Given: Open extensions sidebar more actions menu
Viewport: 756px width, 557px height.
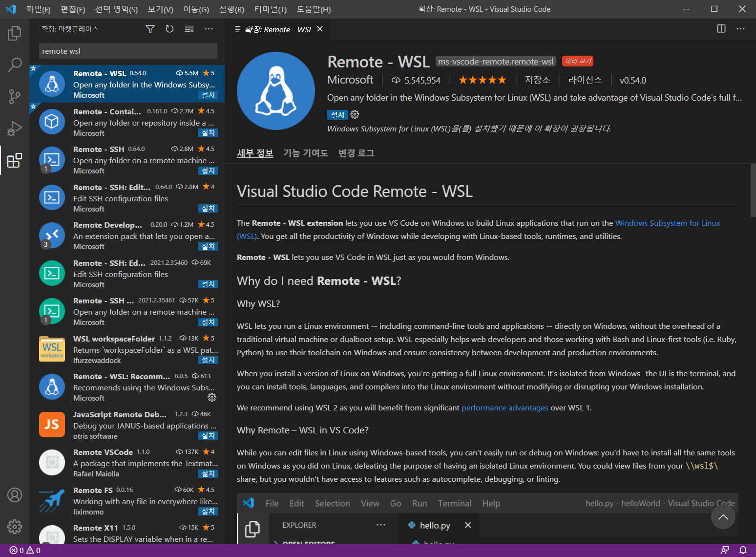Looking at the screenshot, I should 209,29.
